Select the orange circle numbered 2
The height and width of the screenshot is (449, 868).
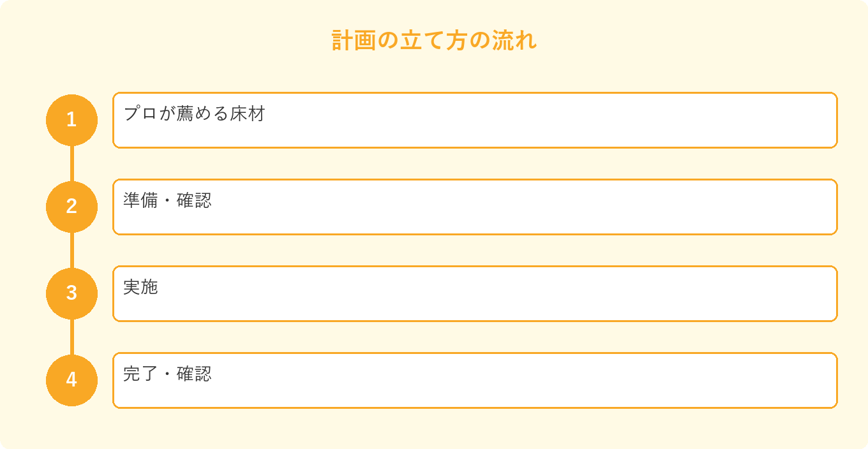(71, 207)
